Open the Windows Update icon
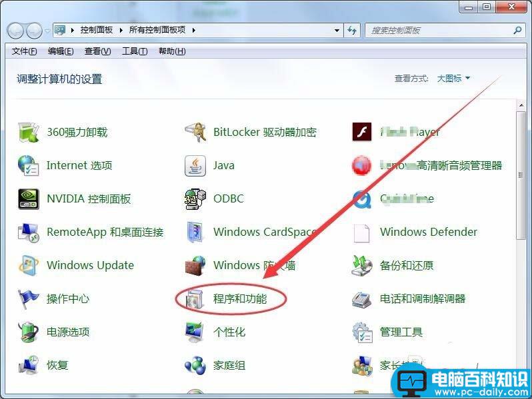Viewport: 532px width, 399px height. (x=29, y=265)
